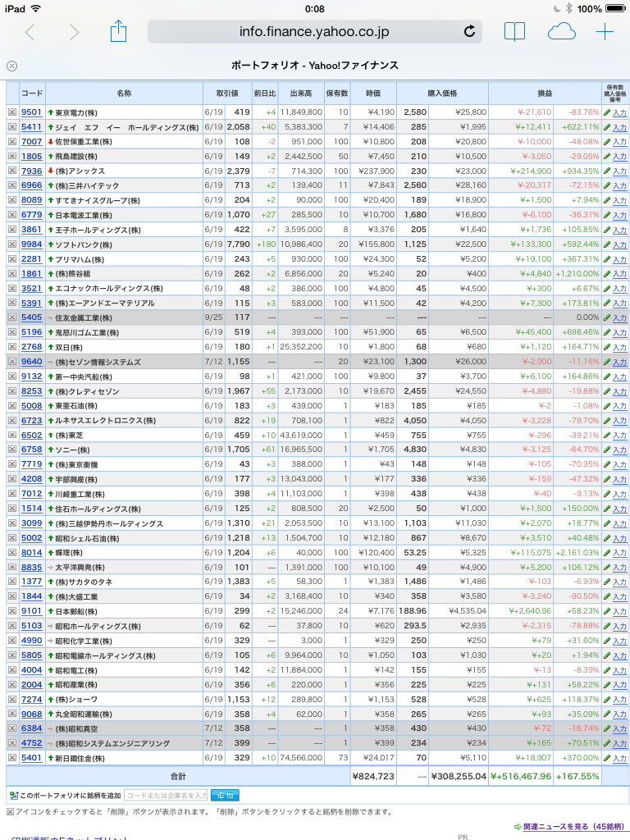The width and height of the screenshot is (630, 840).
Task: Open the Share sheet icon
Action: tap(118, 31)
